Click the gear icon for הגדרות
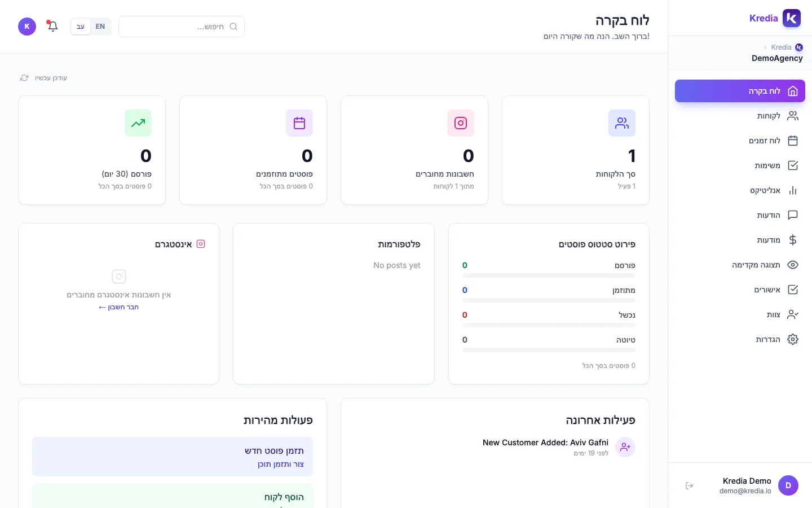The image size is (812, 508). pyautogui.click(x=793, y=339)
